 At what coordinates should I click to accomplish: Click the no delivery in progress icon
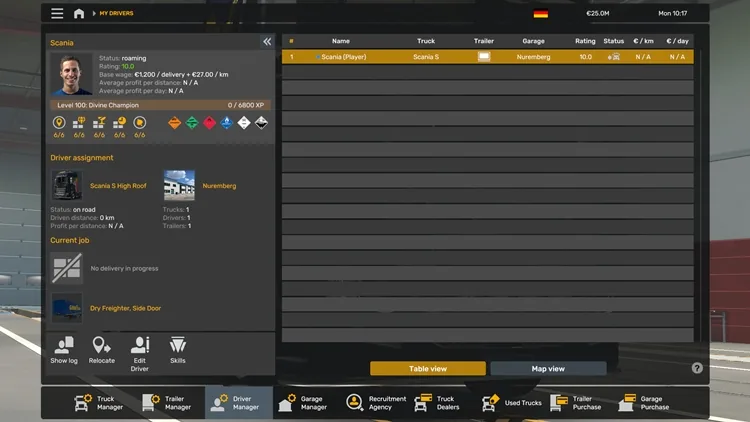point(66,268)
